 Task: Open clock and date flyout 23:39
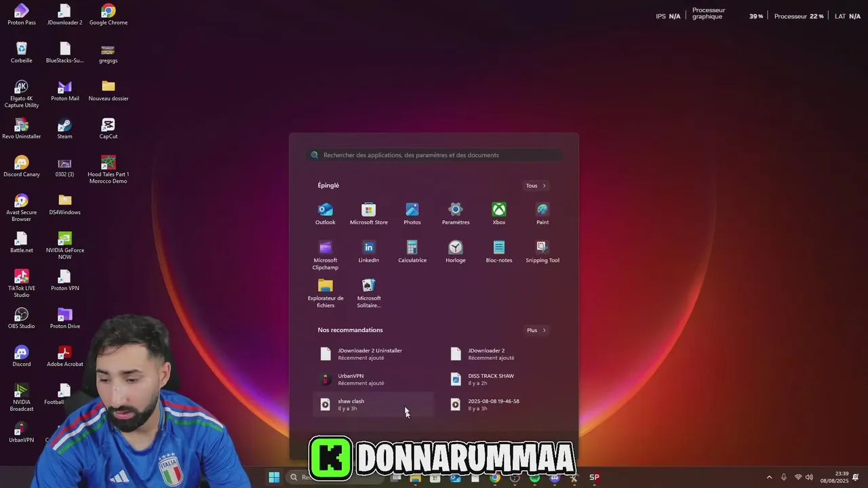[x=834, y=477]
